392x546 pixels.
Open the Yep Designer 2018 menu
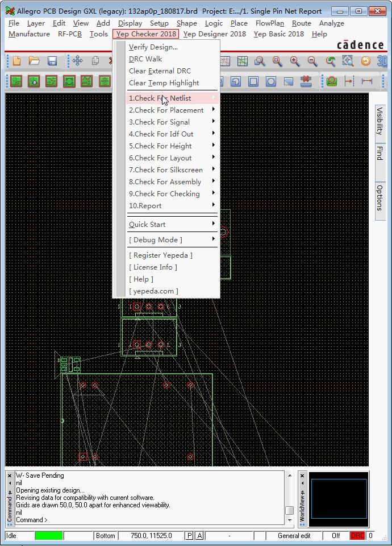click(x=215, y=34)
